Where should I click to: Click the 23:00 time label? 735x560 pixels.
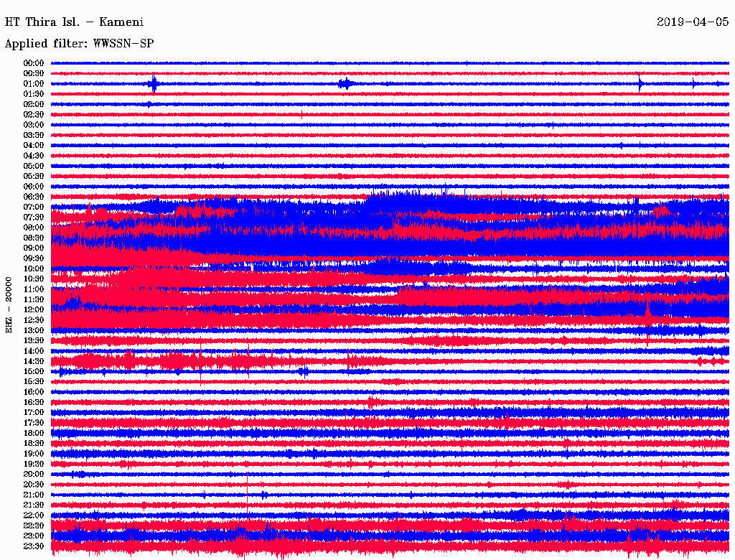[34, 536]
